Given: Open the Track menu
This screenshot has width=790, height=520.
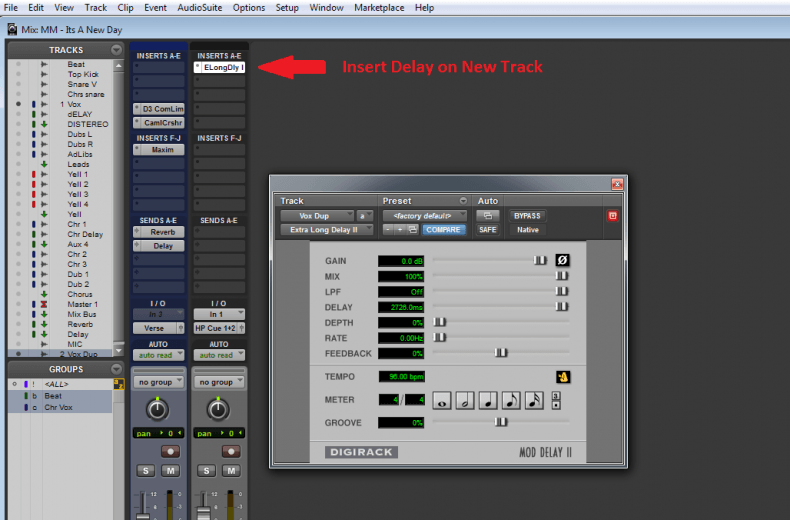Looking at the screenshot, I should click(95, 8).
